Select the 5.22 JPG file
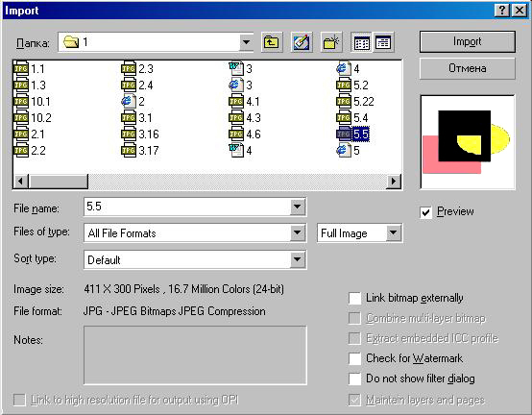This screenshot has height=415, width=532. point(355,102)
